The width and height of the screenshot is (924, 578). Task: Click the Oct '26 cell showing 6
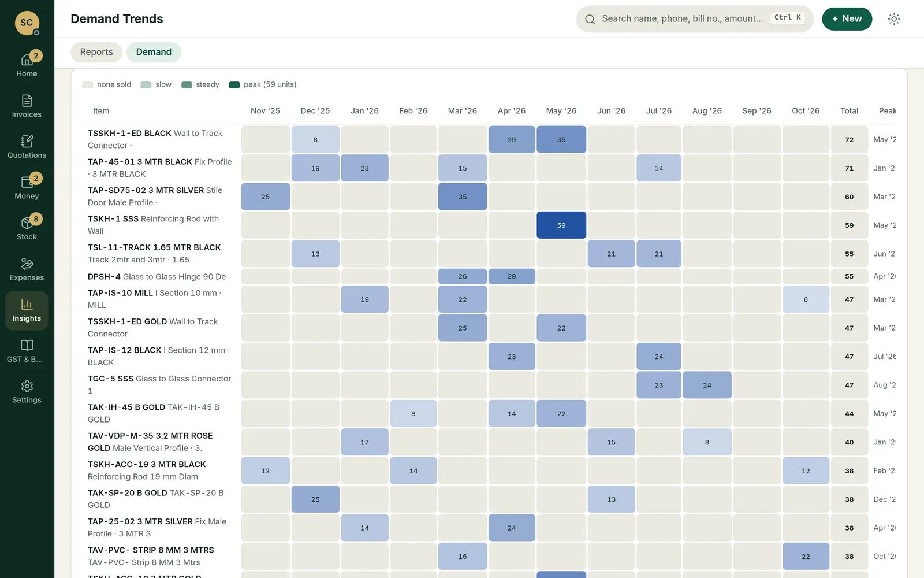(x=806, y=299)
